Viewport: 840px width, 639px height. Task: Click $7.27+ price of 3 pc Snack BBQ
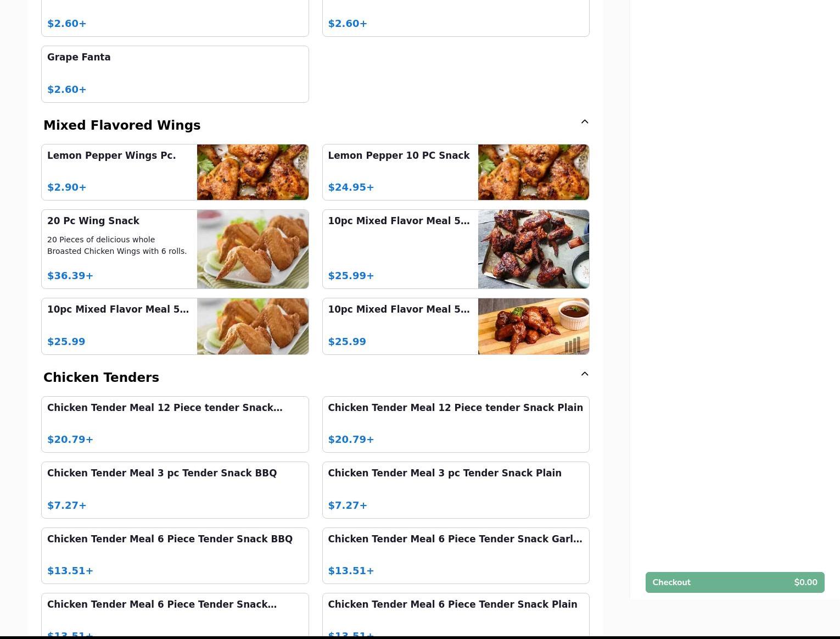[67, 505]
